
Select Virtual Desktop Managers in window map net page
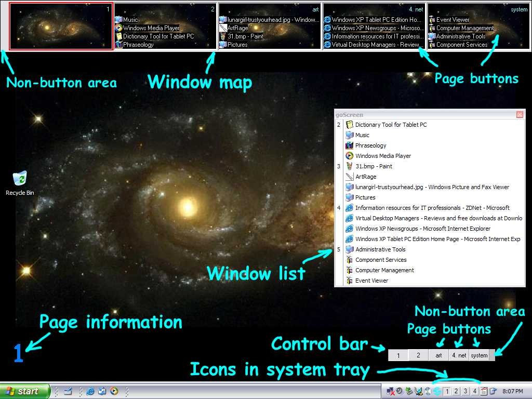[x=374, y=45]
